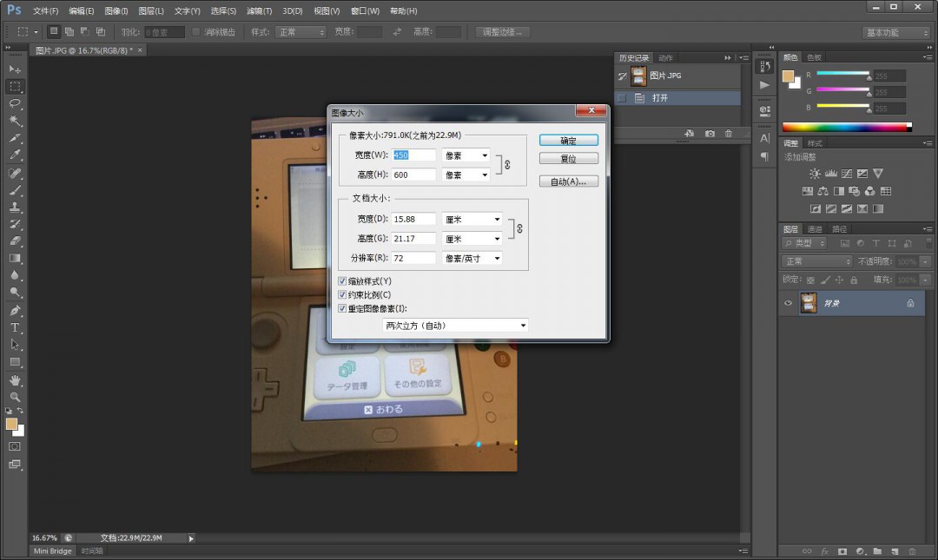Toggle Quick Mask mode in the toolbox
Viewport: 938px width, 560px height.
coord(15,446)
